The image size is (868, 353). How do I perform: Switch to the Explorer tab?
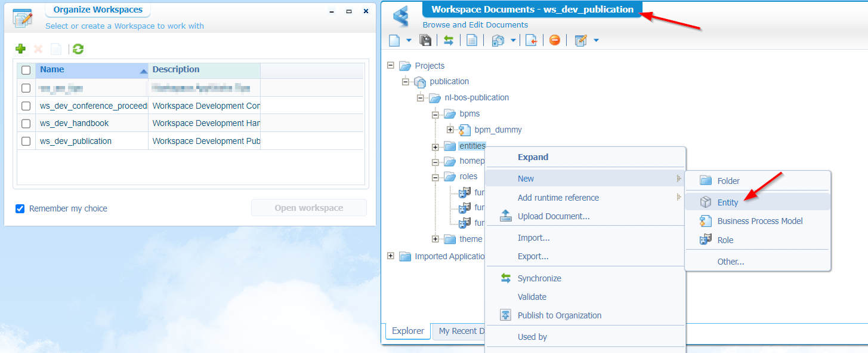tap(408, 331)
